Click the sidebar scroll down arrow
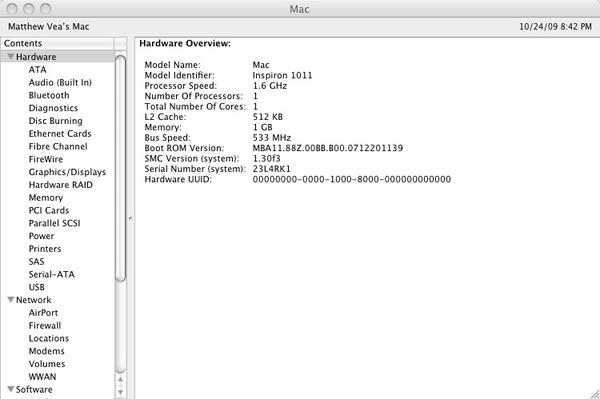 121,392
